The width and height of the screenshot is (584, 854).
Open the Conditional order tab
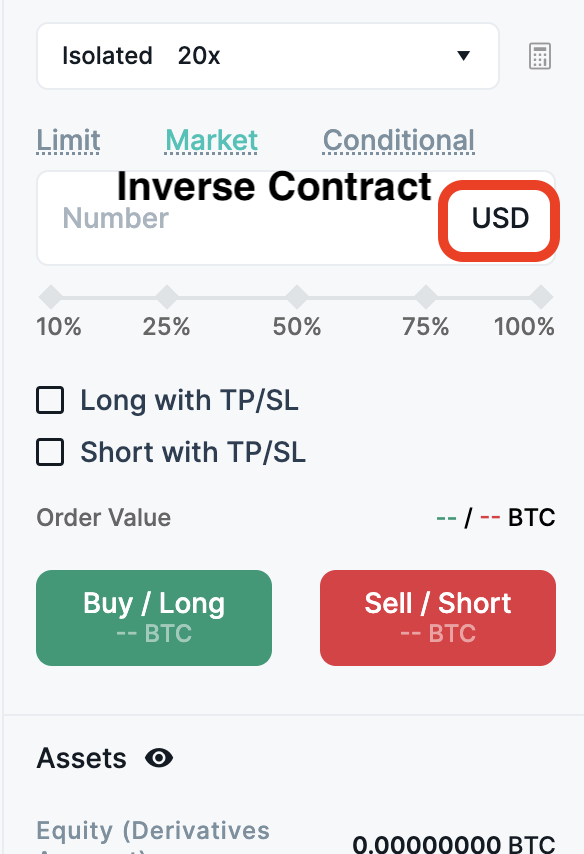pos(398,140)
